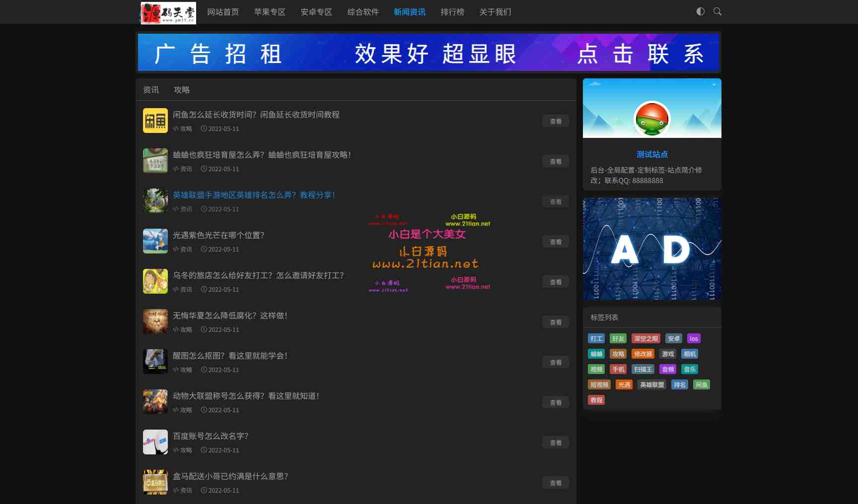The width and height of the screenshot is (858, 504).
Task: Click 查看 button for 闲鱼 article
Action: (x=555, y=121)
